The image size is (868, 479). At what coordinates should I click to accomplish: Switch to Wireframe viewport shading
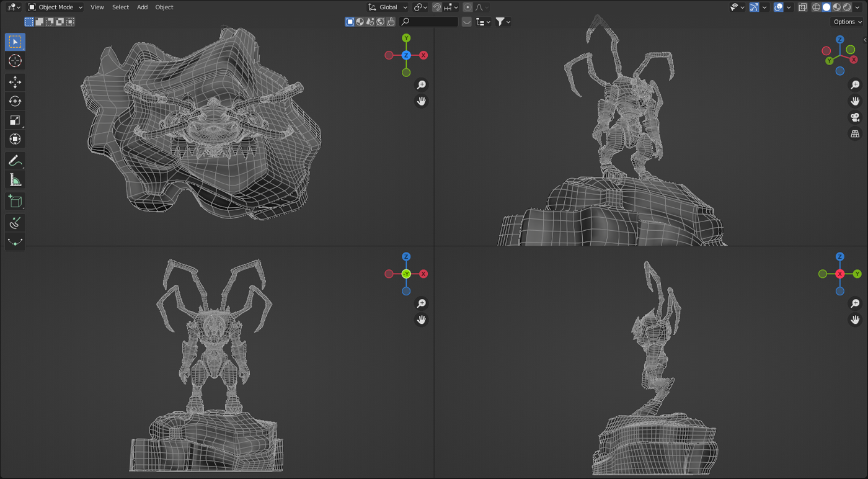click(x=817, y=7)
